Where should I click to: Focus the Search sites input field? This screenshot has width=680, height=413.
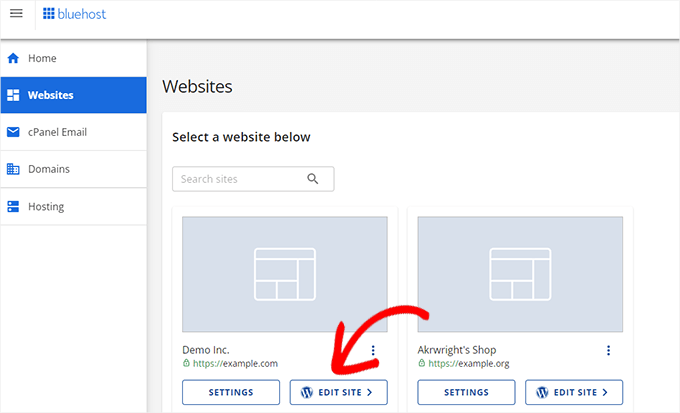pos(240,179)
